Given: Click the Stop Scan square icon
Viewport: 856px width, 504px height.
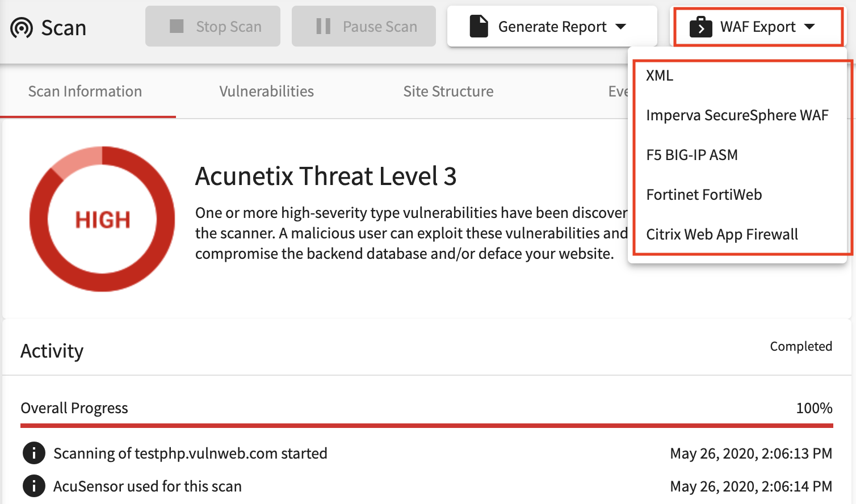Looking at the screenshot, I should point(177,26).
